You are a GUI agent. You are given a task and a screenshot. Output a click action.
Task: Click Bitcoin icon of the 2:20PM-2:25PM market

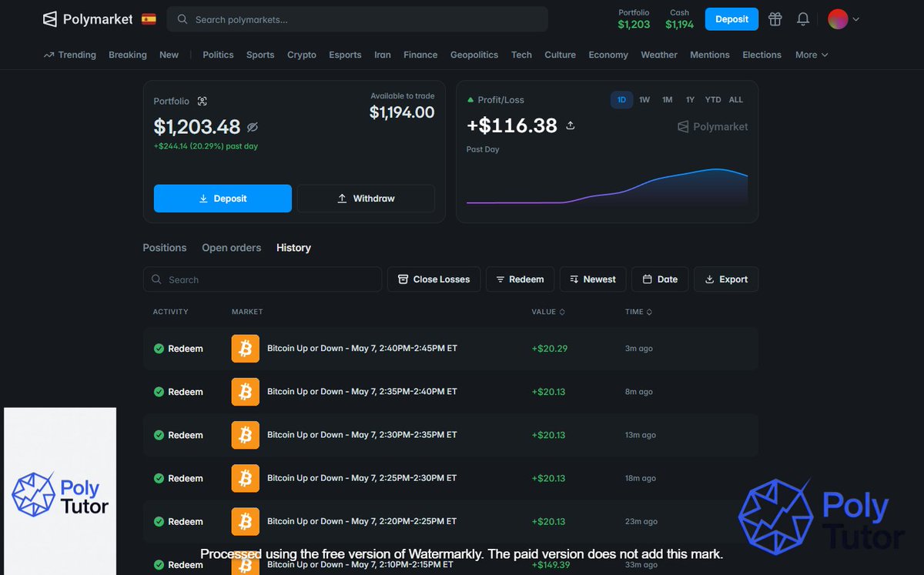click(246, 521)
